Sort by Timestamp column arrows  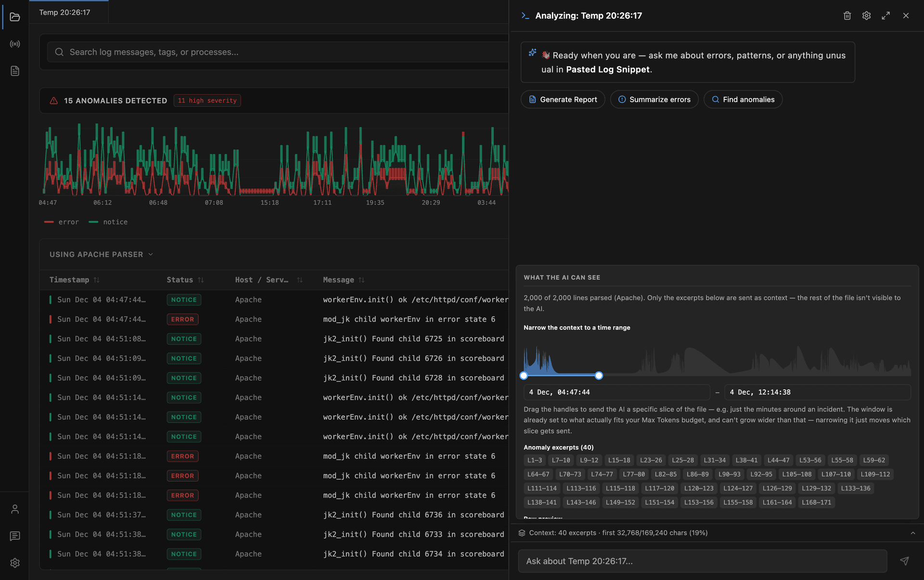pyautogui.click(x=97, y=280)
